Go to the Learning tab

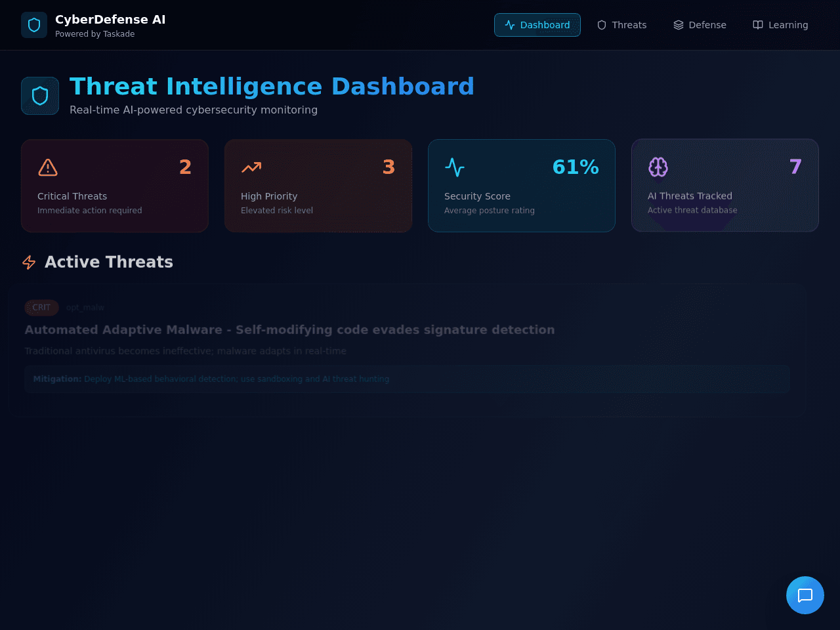[780, 25]
